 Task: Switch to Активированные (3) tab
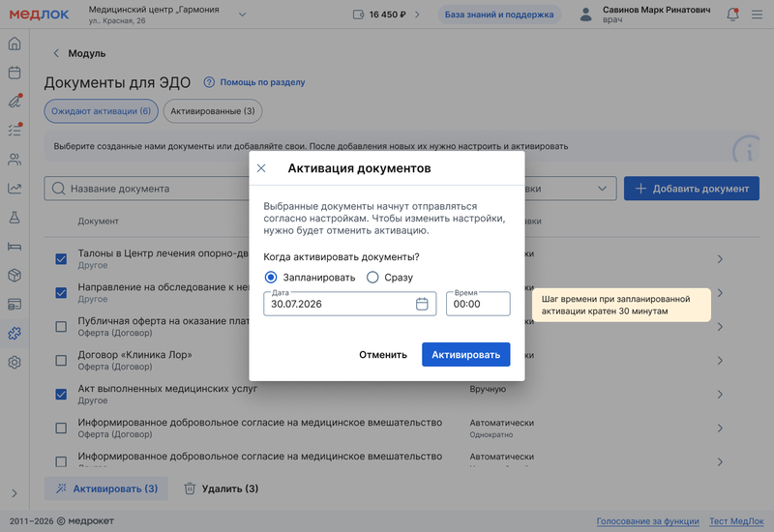coord(213,111)
